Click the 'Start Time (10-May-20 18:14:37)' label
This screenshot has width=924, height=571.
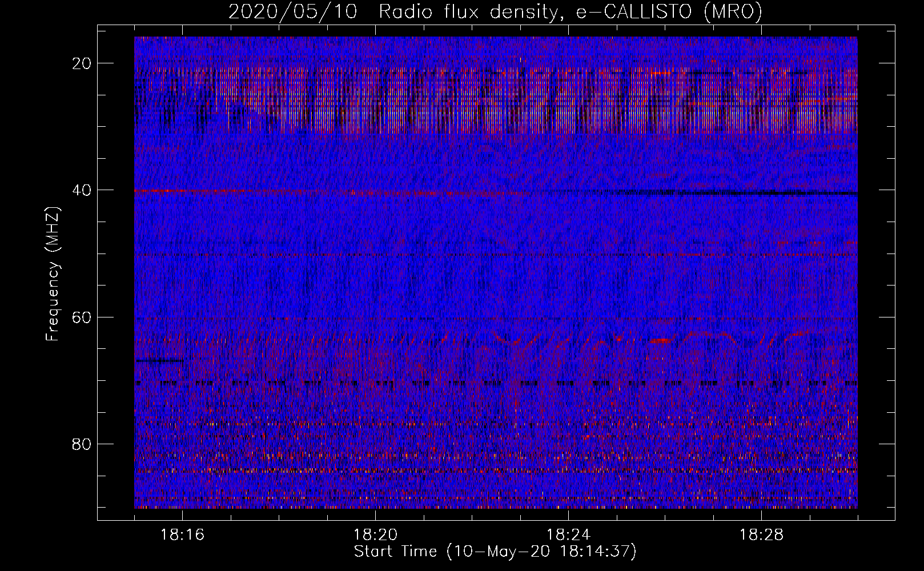[495, 552]
